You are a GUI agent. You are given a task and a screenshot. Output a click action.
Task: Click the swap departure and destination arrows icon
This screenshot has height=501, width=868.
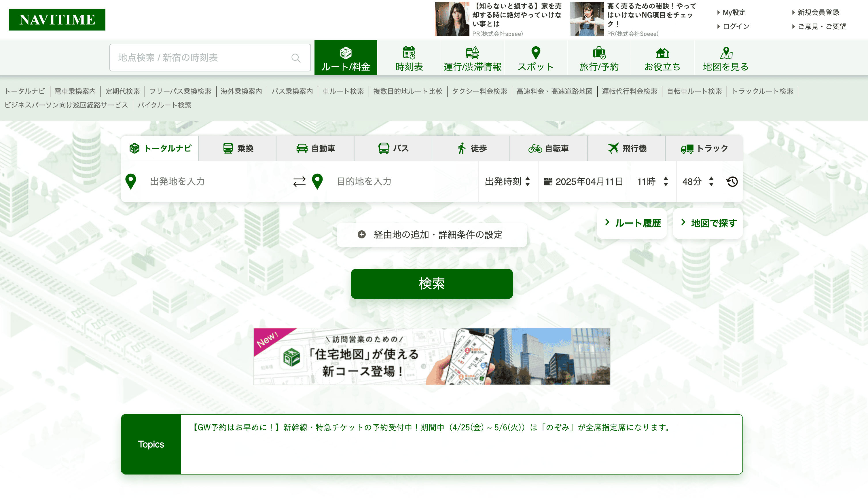click(299, 181)
